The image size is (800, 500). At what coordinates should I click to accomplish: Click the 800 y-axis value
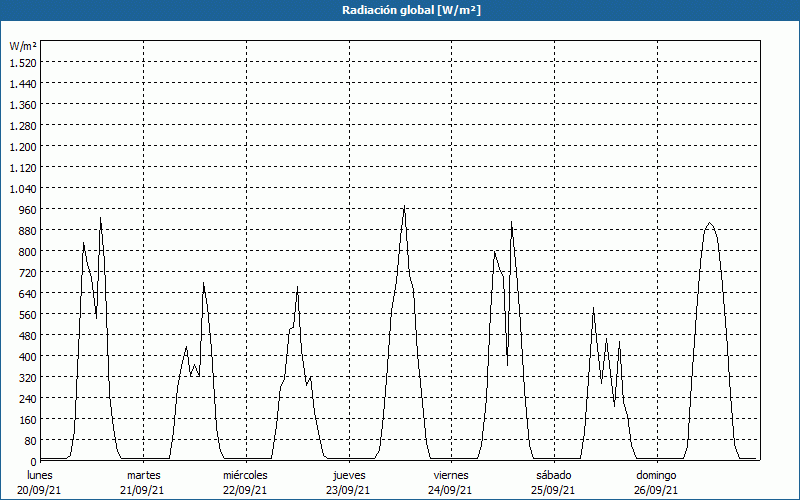(28, 252)
